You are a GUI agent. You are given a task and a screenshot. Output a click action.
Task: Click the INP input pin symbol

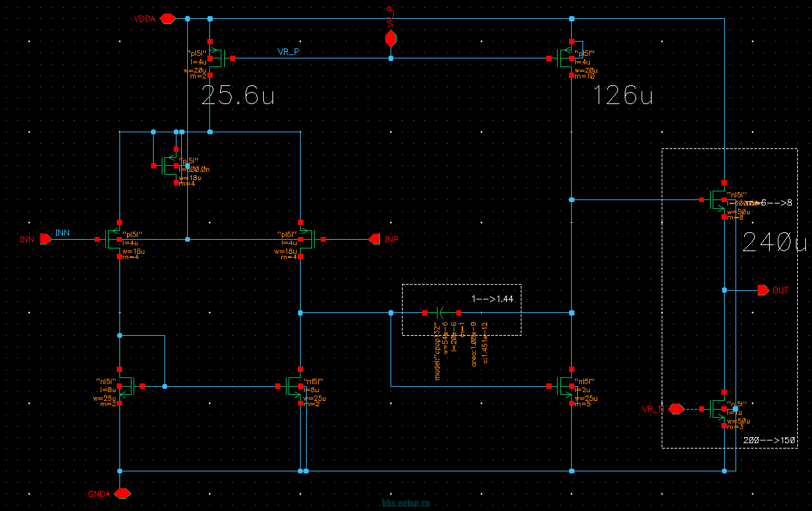coord(374,238)
